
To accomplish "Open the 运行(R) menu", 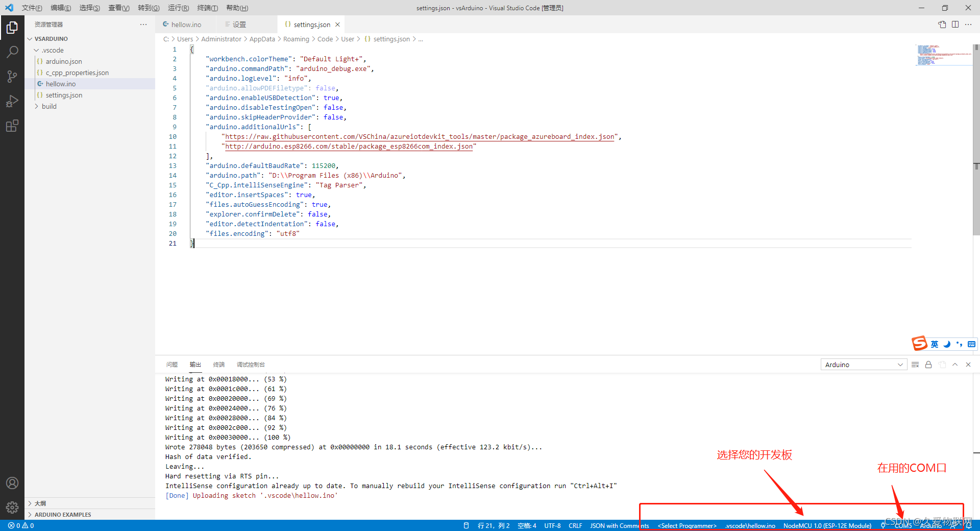I will click(179, 8).
